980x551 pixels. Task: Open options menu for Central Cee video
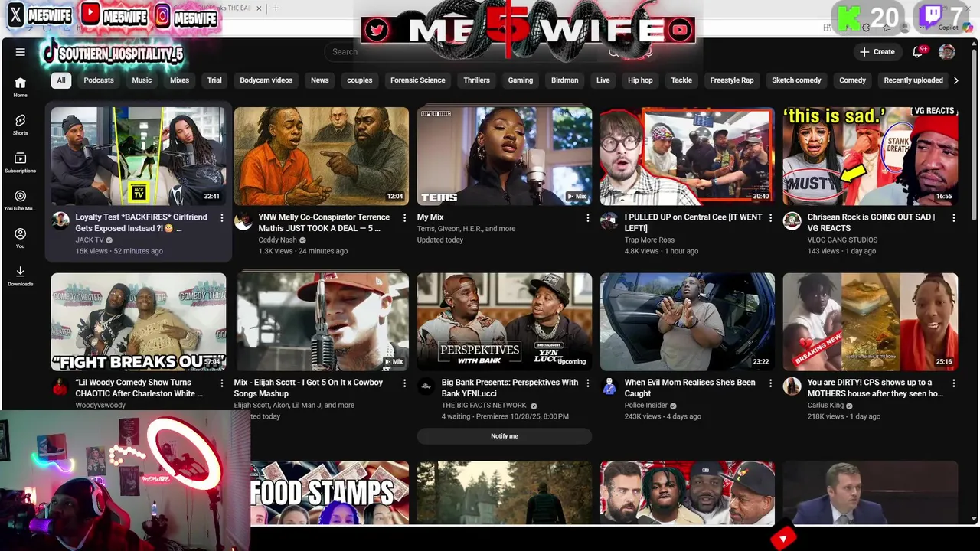[x=771, y=218]
